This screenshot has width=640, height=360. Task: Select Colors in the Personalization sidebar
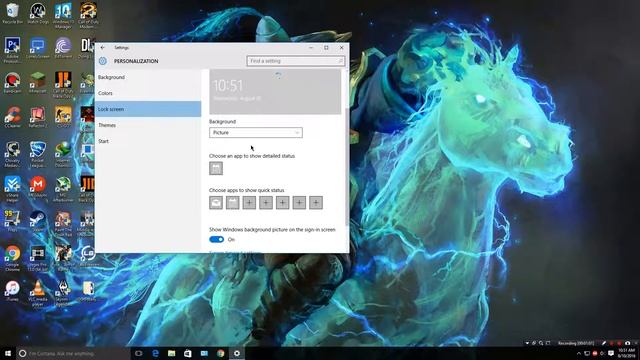148,93
